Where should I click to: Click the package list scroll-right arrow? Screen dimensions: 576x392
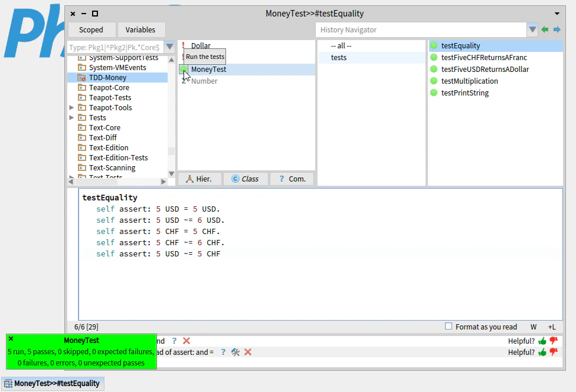tap(163, 182)
